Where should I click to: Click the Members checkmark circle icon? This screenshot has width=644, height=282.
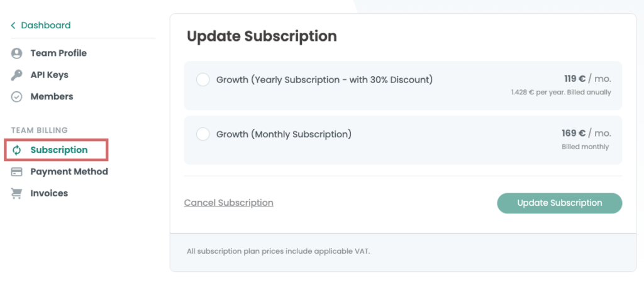[16, 97]
